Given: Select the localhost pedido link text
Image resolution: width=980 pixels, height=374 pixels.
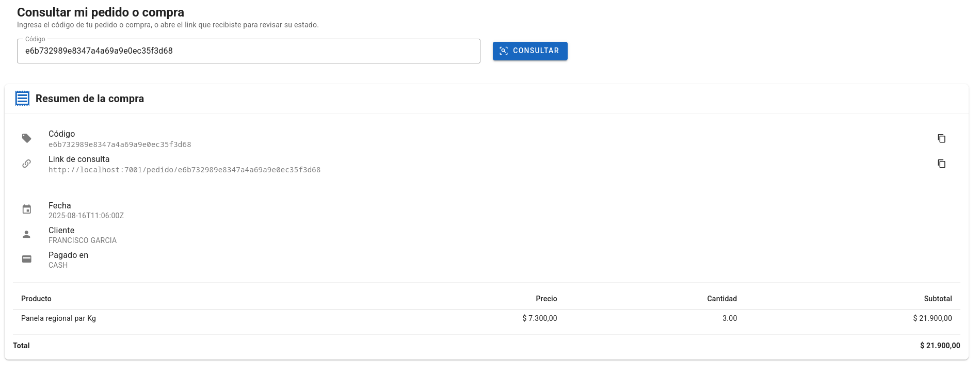Looking at the screenshot, I should click(184, 170).
